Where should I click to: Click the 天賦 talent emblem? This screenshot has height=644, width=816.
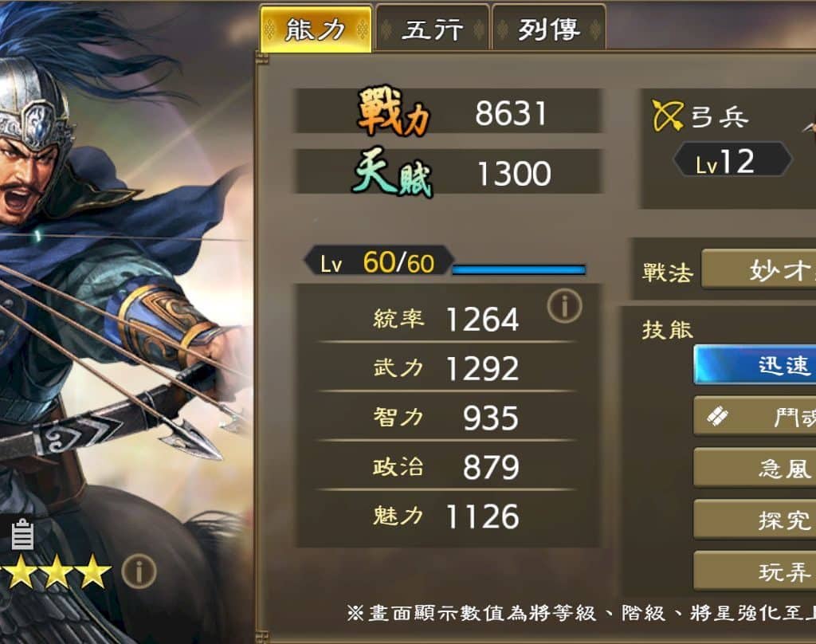tap(393, 175)
